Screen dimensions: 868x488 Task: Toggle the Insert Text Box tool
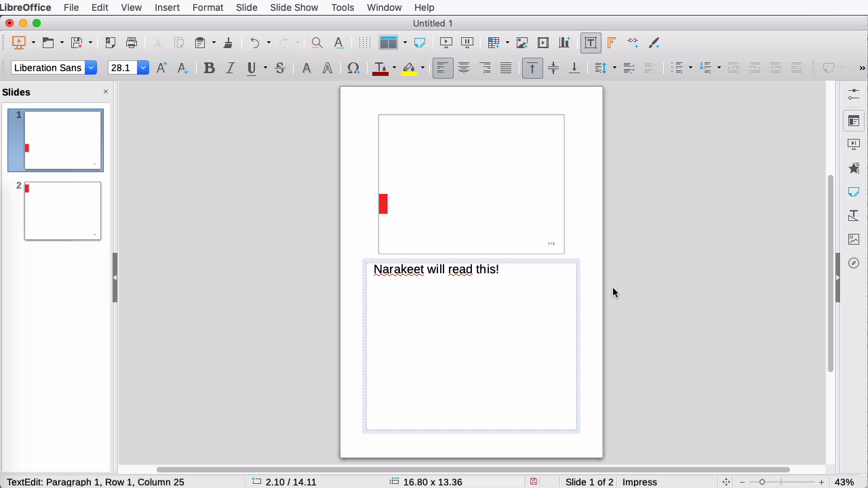pyautogui.click(x=591, y=43)
